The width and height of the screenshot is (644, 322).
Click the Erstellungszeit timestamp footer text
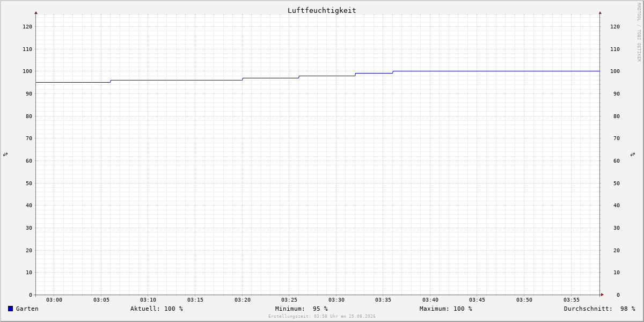(x=322, y=317)
